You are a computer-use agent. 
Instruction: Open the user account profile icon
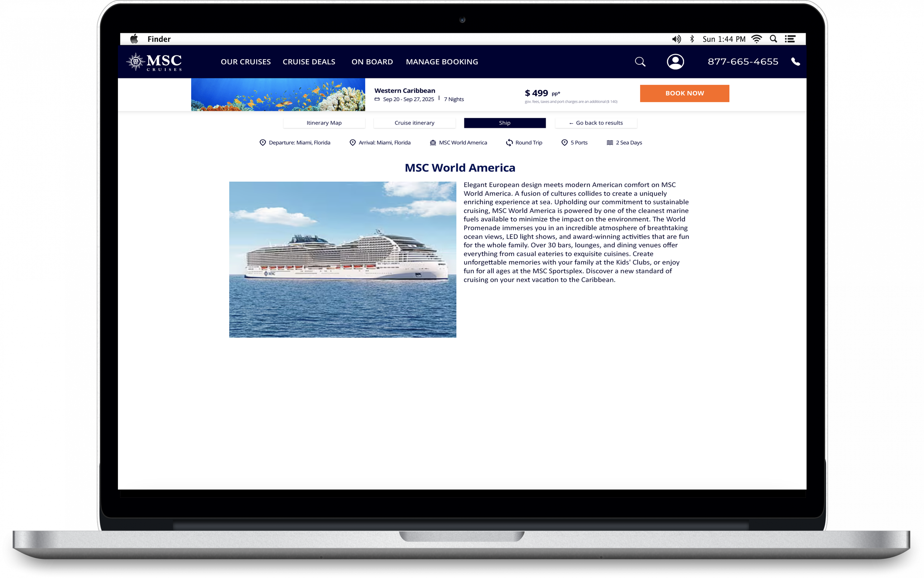[675, 61]
